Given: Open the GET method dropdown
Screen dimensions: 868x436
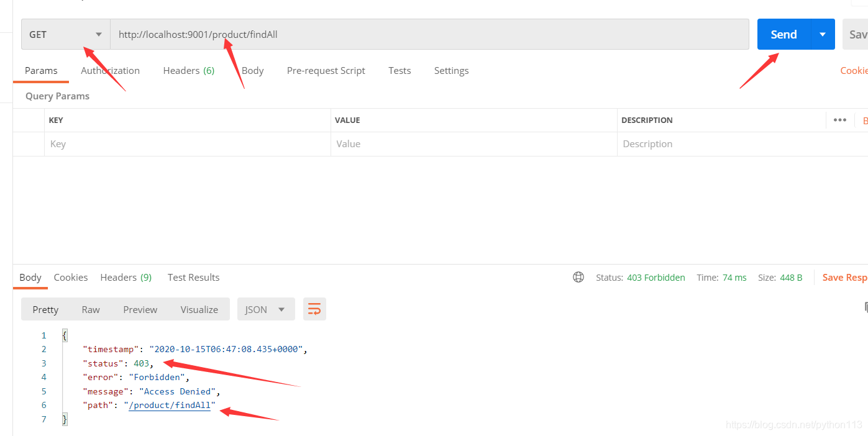Looking at the screenshot, I should point(66,34).
